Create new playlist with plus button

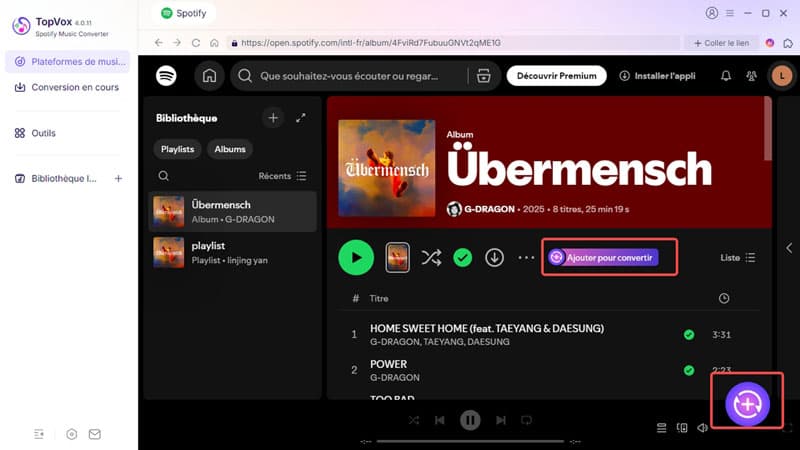pyautogui.click(x=273, y=118)
